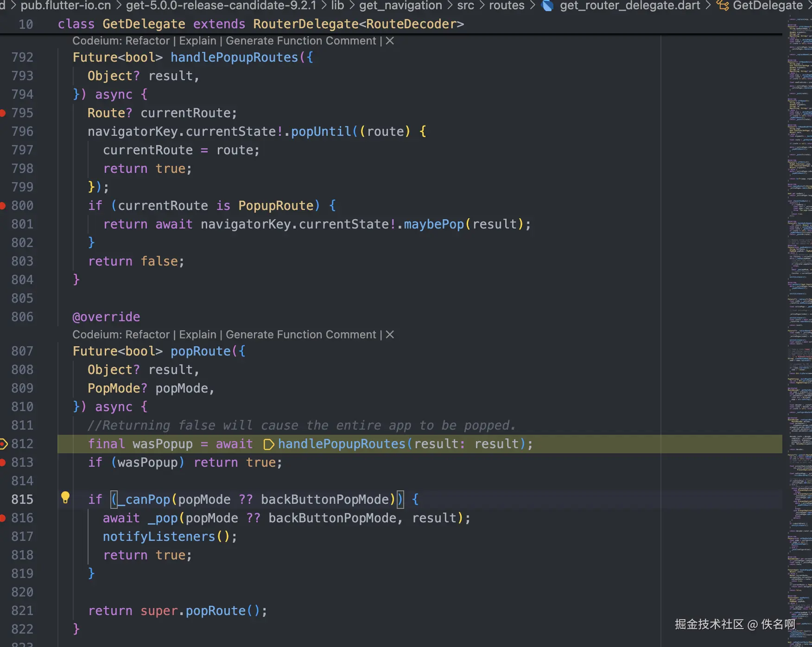Screen dimensions: 812x647
Task: Click Explain in the Codeium lens above handlePopupRoutes
Action: click(x=197, y=41)
